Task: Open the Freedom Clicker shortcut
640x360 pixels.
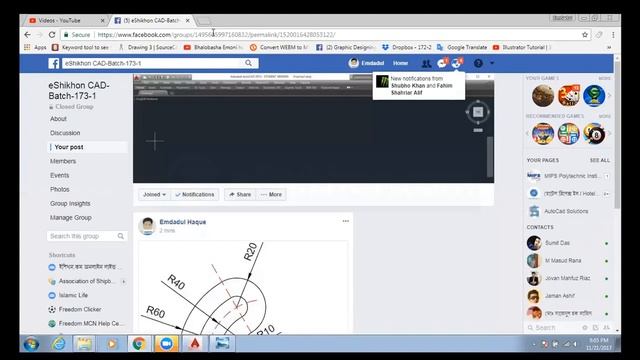Action: 80,309
